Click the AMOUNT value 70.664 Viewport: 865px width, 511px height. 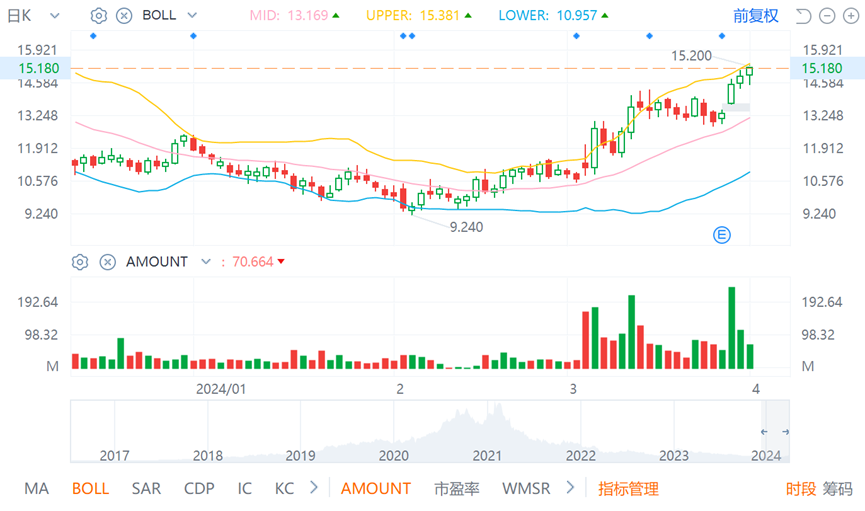pyautogui.click(x=253, y=262)
